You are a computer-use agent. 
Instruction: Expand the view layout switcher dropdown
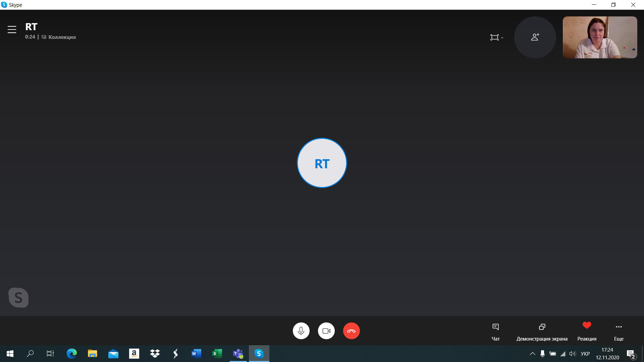pyautogui.click(x=497, y=37)
